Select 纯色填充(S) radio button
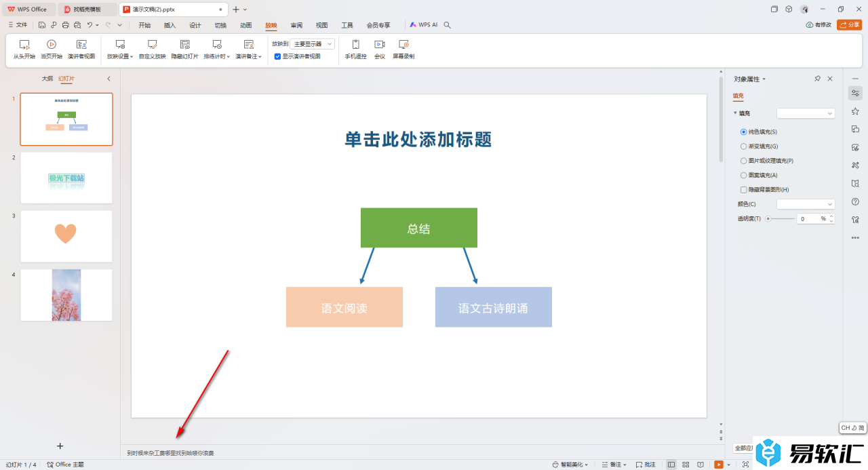 point(743,132)
